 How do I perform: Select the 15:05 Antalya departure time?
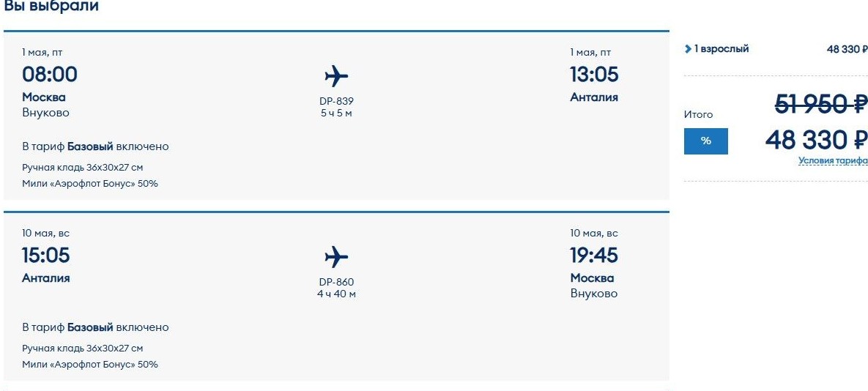click(46, 256)
